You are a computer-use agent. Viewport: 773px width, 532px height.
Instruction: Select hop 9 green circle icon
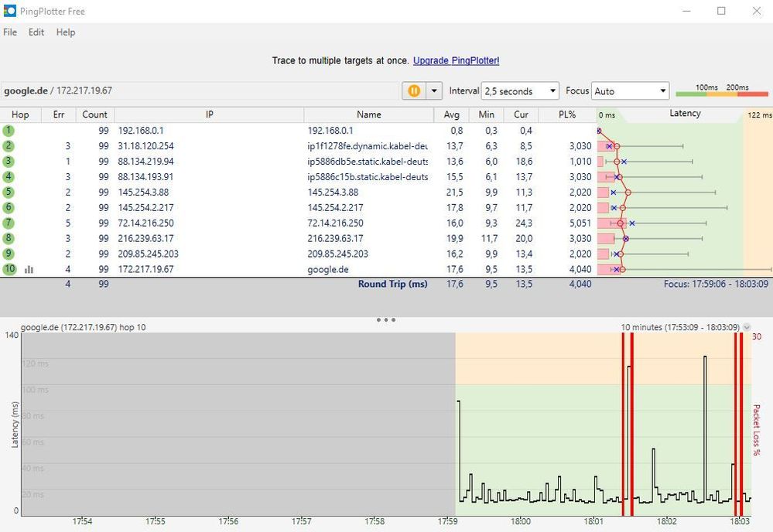[x=9, y=254]
